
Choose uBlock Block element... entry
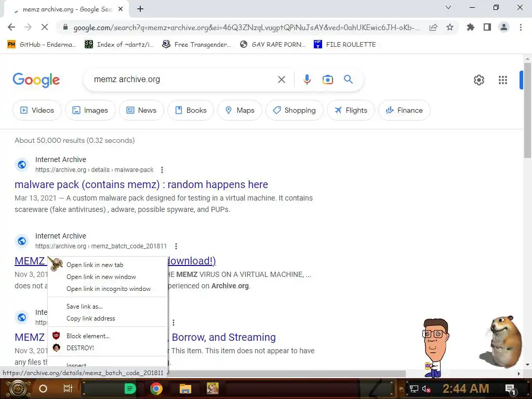(x=108, y=336)
